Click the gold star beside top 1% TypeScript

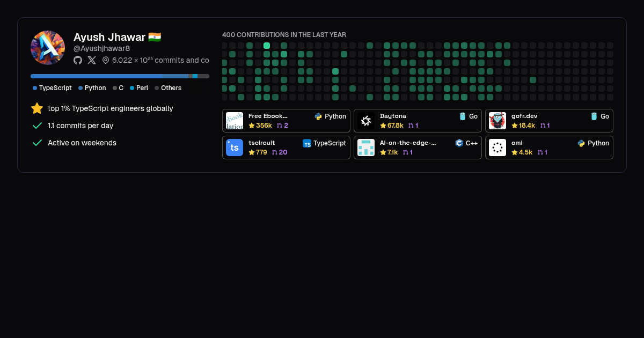(x=37, y=108)
